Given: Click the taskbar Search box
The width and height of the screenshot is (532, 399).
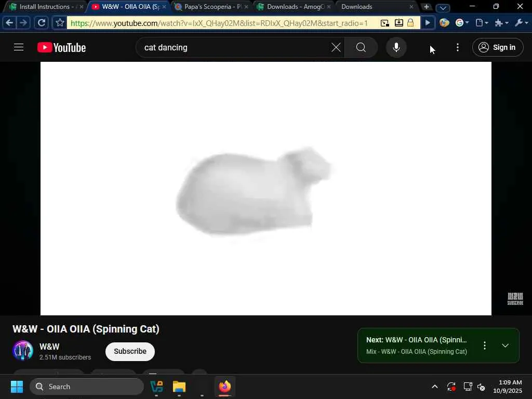Looking at the screenshot, I should point(87,387).
